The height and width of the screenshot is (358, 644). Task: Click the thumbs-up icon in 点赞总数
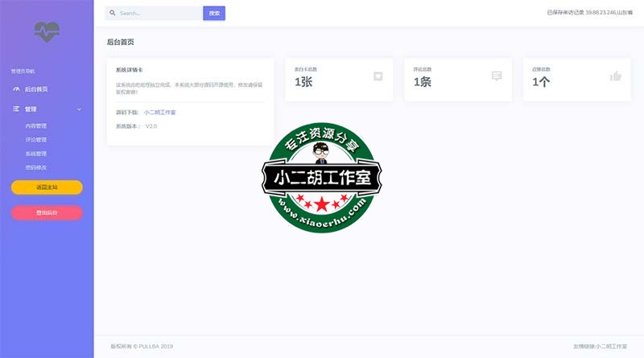[x=616, y=76]
